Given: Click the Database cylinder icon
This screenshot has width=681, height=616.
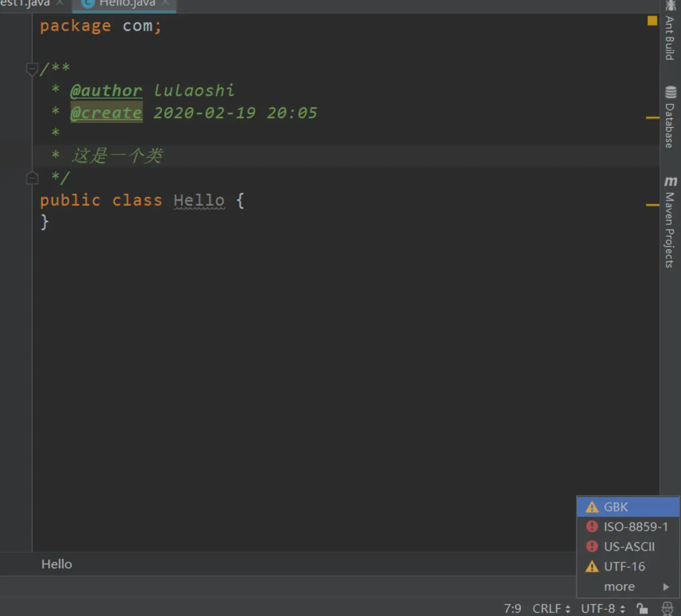Looking at the screenshot, I should (x=671, y=92).
